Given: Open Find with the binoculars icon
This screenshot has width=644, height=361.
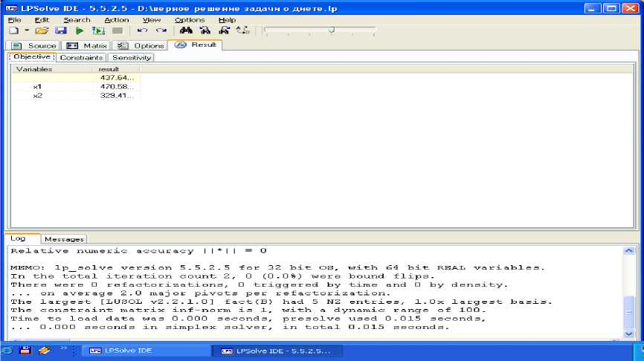Looking at the screenshot, I should tap(186, 30).
